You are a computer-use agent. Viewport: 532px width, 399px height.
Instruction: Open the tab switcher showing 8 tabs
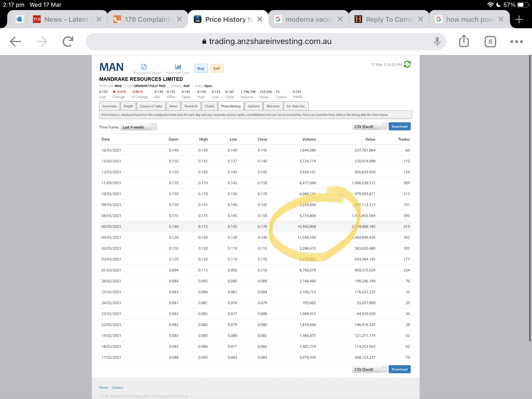pyautogui.click(x=490, y=42)
